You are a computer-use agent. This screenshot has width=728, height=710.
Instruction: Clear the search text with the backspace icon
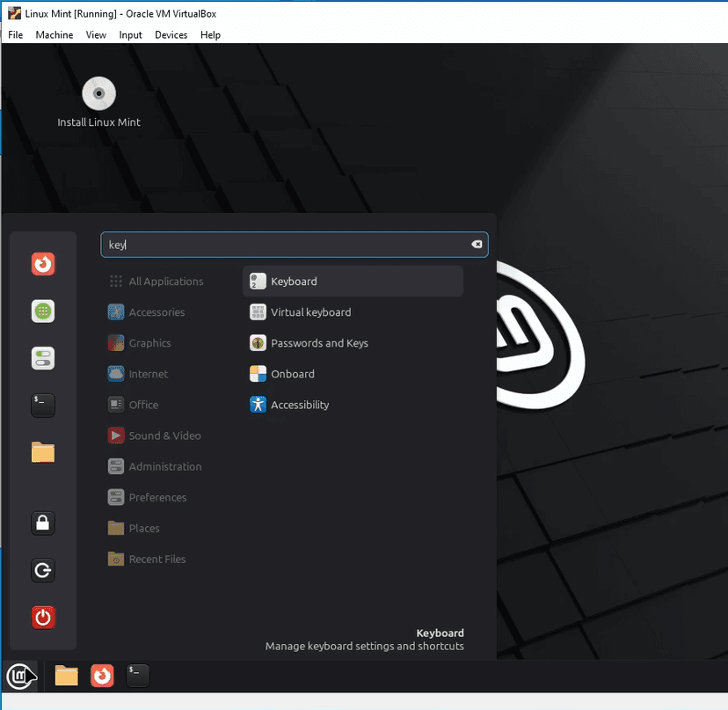tap(477, 245)
